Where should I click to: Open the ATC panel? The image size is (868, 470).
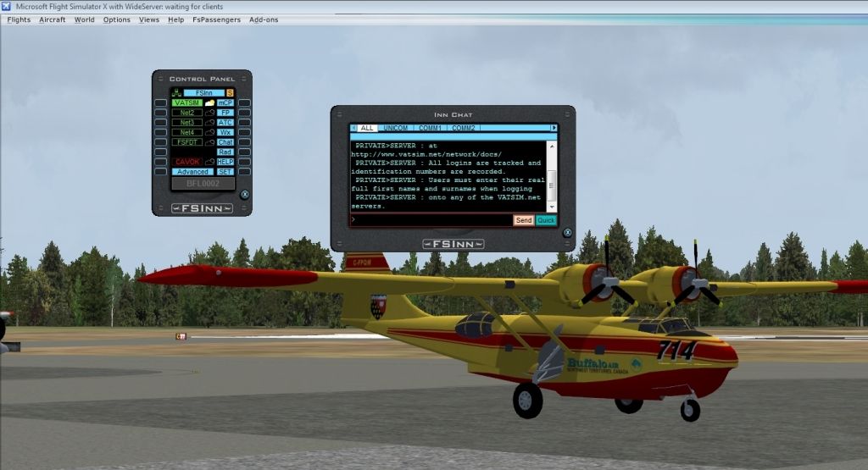[x=225, y=122]
